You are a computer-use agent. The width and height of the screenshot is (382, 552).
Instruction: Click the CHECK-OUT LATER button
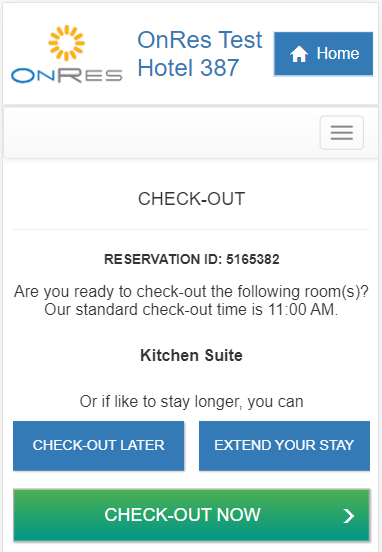coord(99,446)
